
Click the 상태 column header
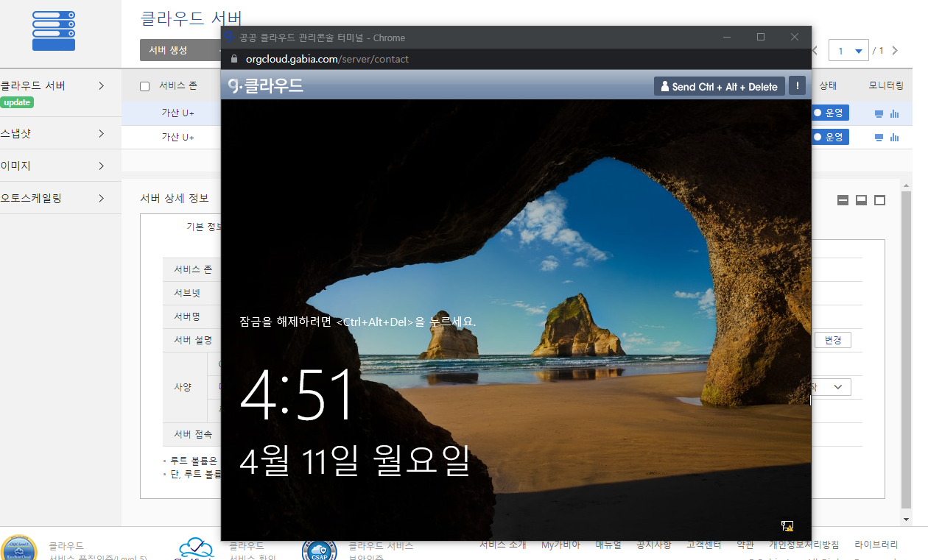pos(828,86)
